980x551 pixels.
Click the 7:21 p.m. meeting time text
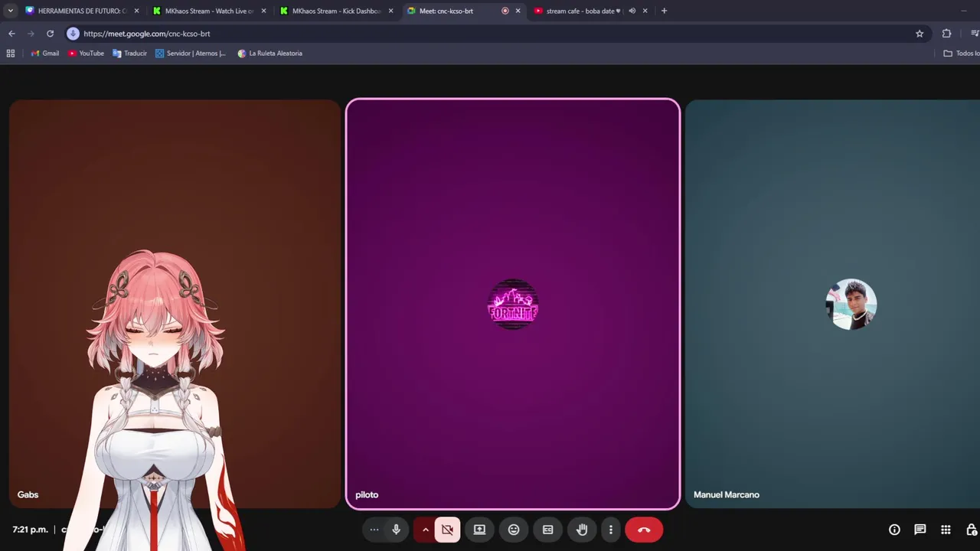30,530
